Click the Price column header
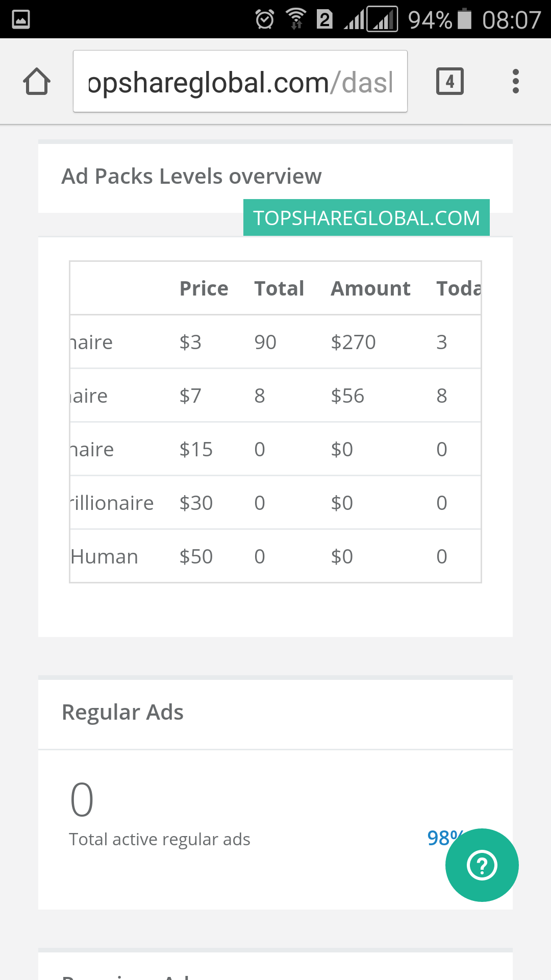The height and width of the screenshot is (980, 551). click(x=204, y=289)
